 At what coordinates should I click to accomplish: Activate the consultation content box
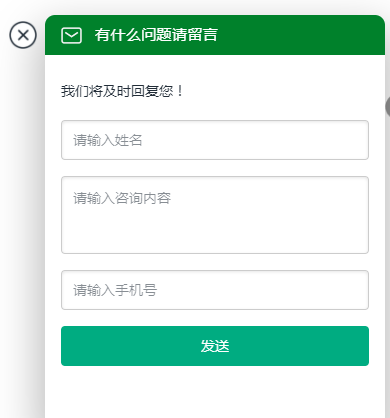click(x=215, y=215)
